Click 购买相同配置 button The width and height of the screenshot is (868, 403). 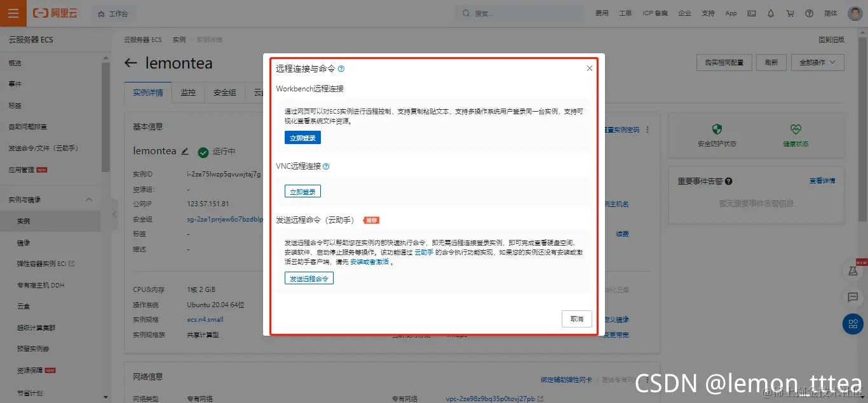pos(724,62)
